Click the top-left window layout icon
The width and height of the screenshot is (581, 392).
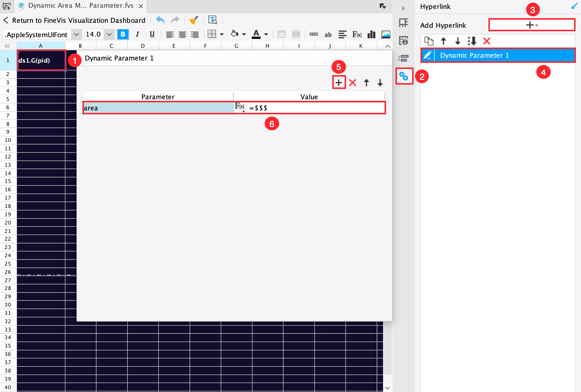point(7,6)
